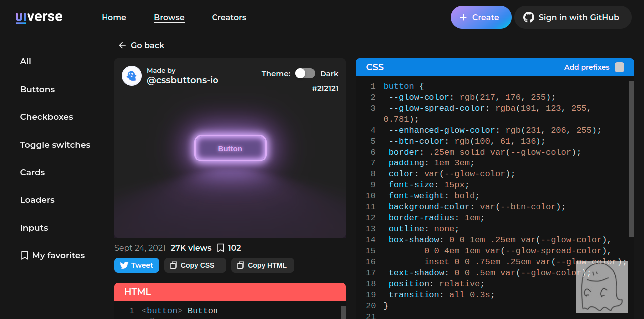Select the Checkboxes category
The height and width of the screenshot is (319, 644).
[46, 117]
